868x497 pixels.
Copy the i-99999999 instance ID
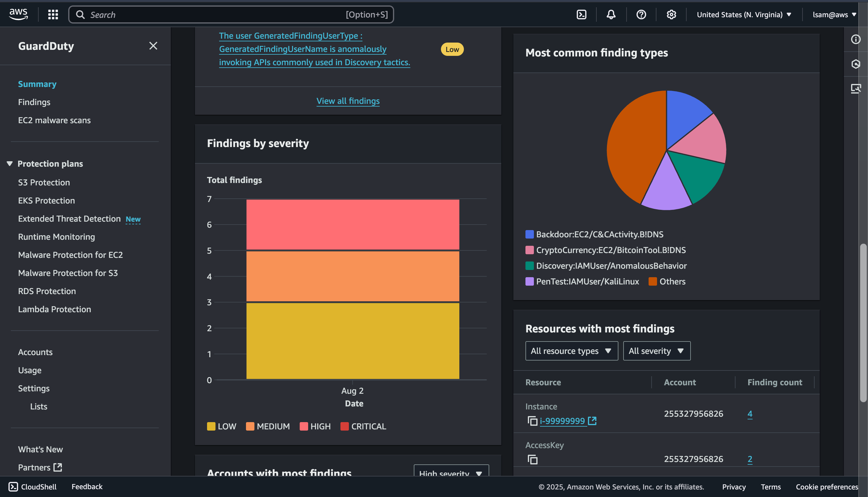click(x=532, y=421)
